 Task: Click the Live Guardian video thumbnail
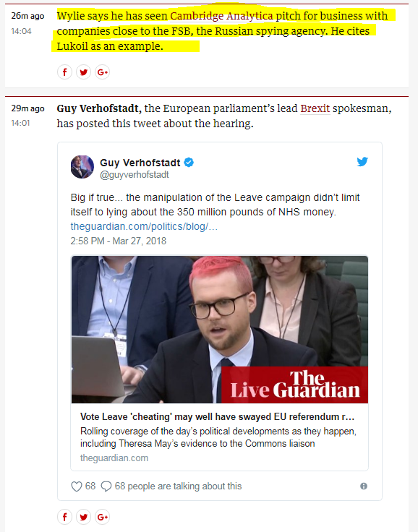point(220,330)
